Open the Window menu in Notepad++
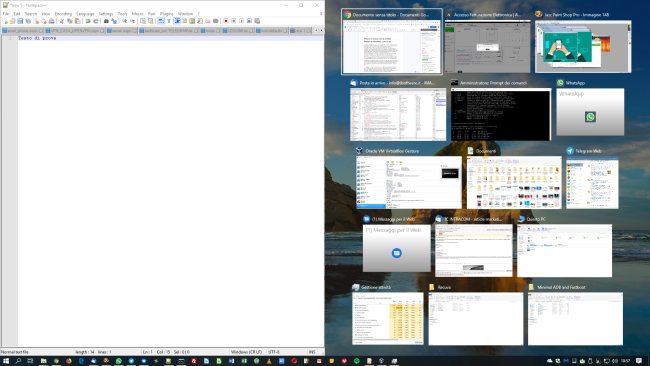 tap(185, 14)
